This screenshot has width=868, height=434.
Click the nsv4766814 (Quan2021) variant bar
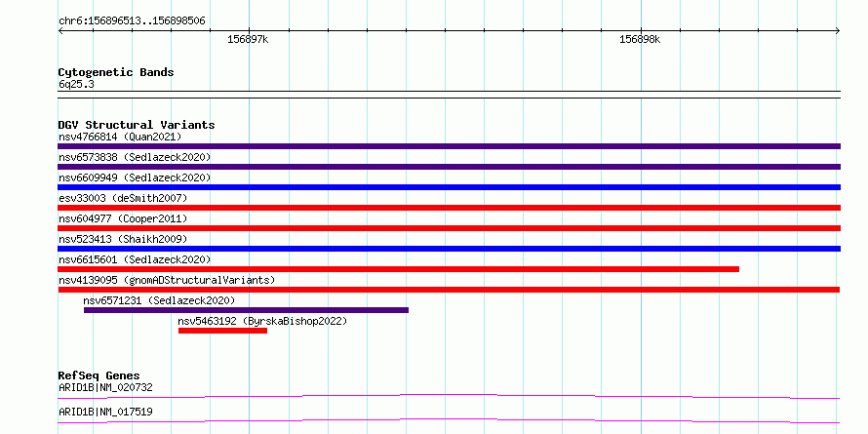click(x=449, y=146)
